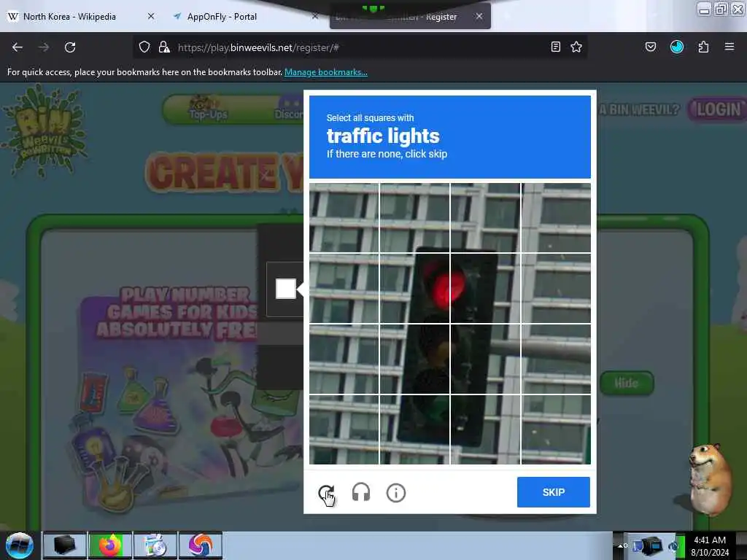The width and height of the screenshot is (747, 560).
Task: Open captcha help information icon
Action: 396,493
